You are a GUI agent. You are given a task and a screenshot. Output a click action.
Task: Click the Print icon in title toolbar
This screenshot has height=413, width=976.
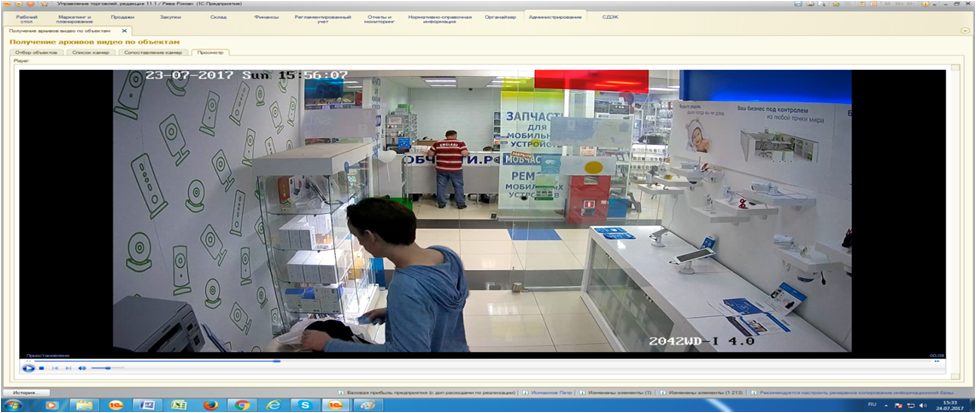click(810, 4)
